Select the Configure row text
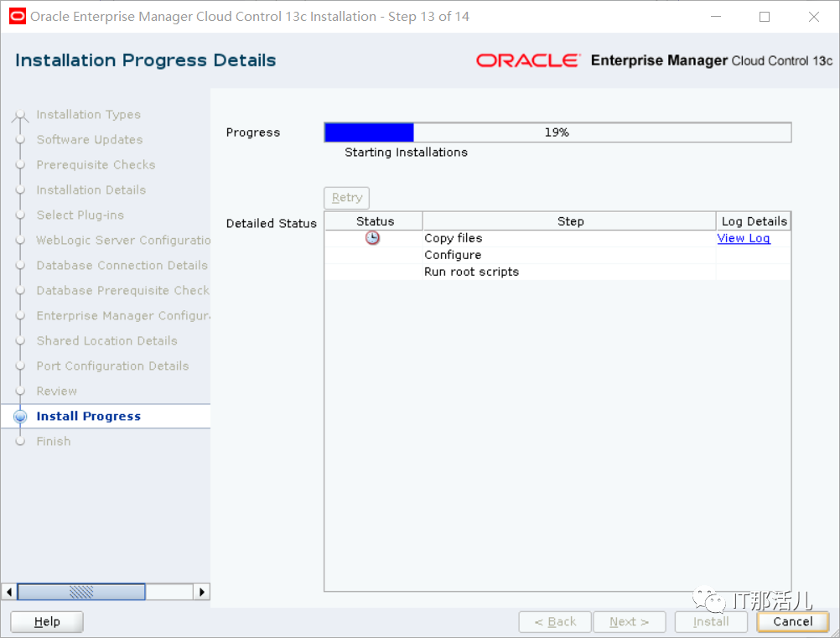 pyautogui.click(x=453, y=255)
